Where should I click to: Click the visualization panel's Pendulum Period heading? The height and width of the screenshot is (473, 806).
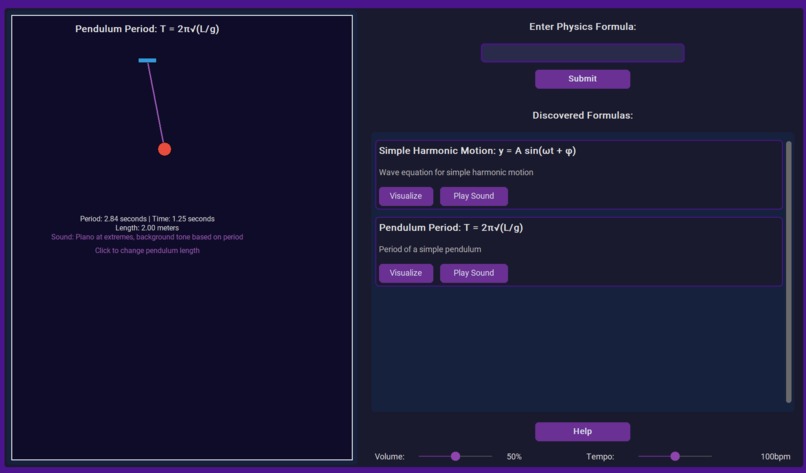pyautogui.click(x=147, y=29)
